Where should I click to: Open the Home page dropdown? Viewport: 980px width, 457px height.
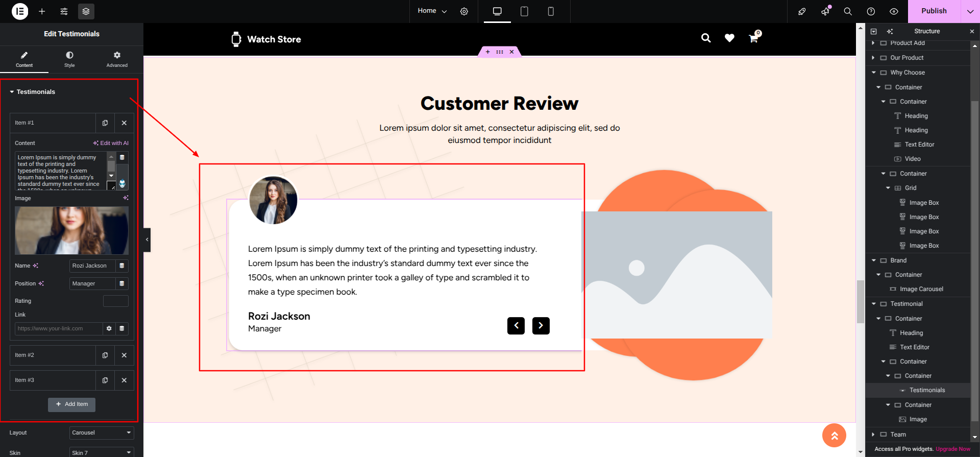[432, 11]
